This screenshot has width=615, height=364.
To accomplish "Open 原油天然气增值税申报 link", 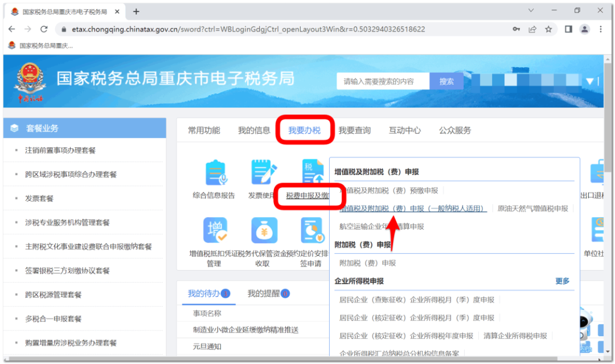I will (532, 209).
